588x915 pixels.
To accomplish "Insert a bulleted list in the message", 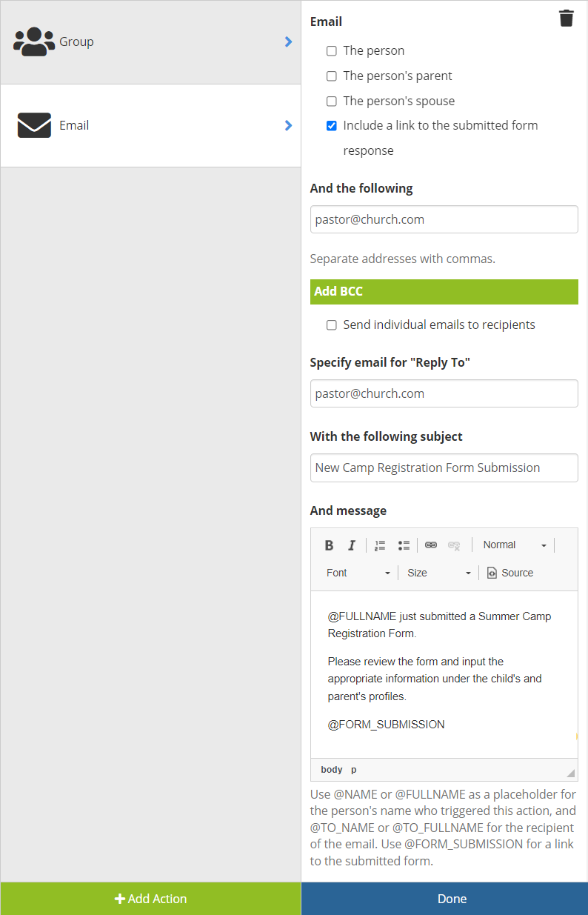I will click(x=404, y=545).
